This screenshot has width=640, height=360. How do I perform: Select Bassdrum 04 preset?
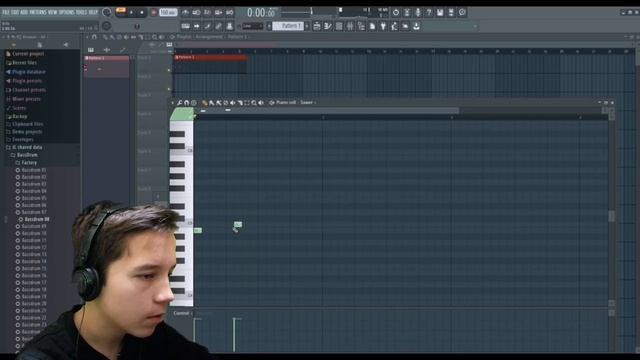pos(33,191)
